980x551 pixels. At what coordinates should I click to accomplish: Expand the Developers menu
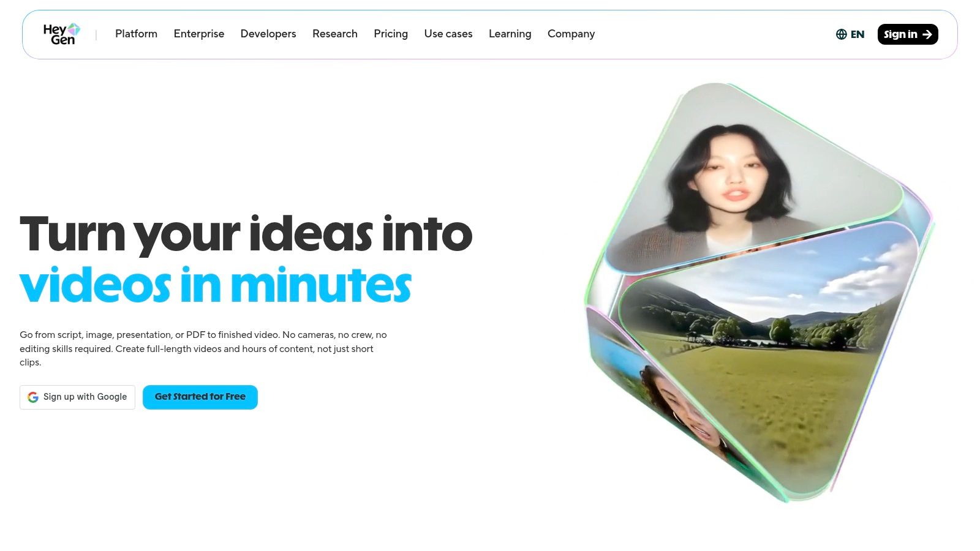(268, 34)
